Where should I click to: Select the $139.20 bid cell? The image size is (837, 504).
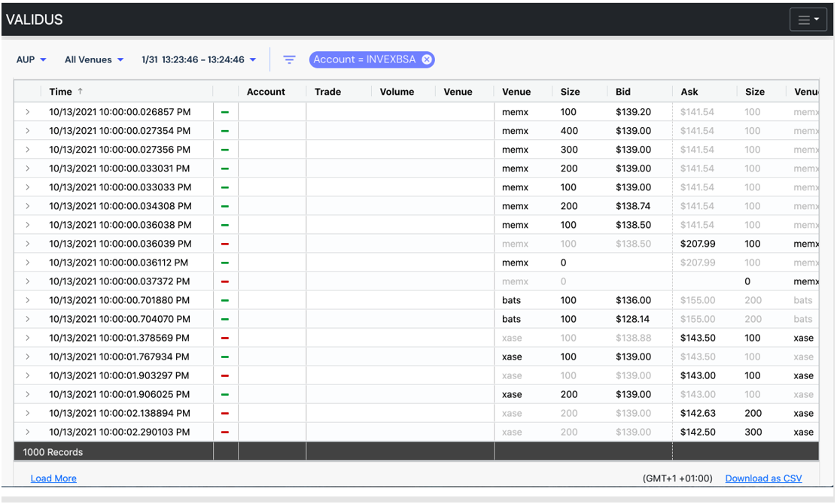(x=633, y=112)
